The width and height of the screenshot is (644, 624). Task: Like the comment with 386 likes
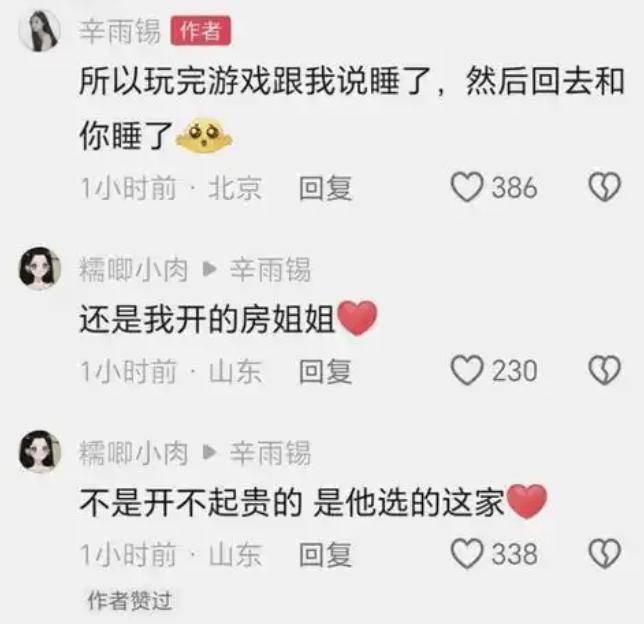[467, 187]
